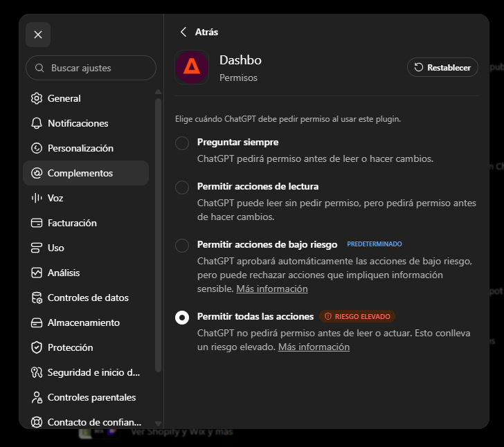Open Más información under bajo riesgo
The image size is (504, 447).
[272, 289]
